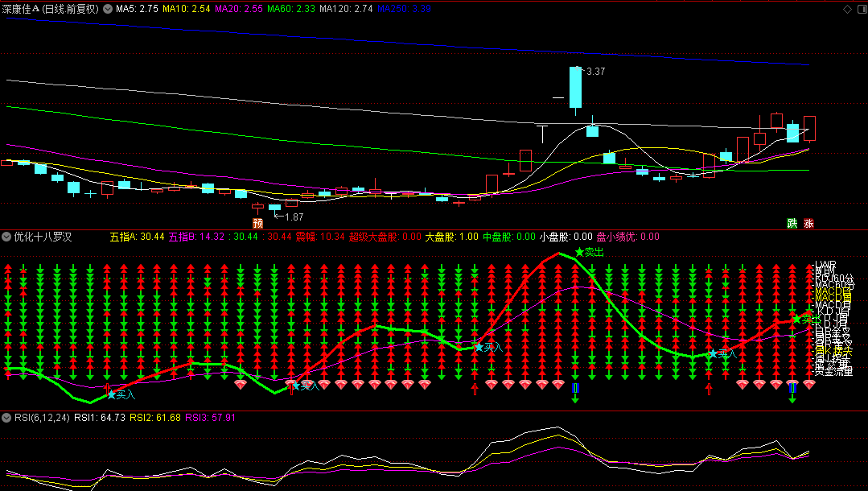Click the green 卖出 star at the indicator peak
Image resolution: width=868 pixels, height=491 pixels.
[x=579, y=252]
